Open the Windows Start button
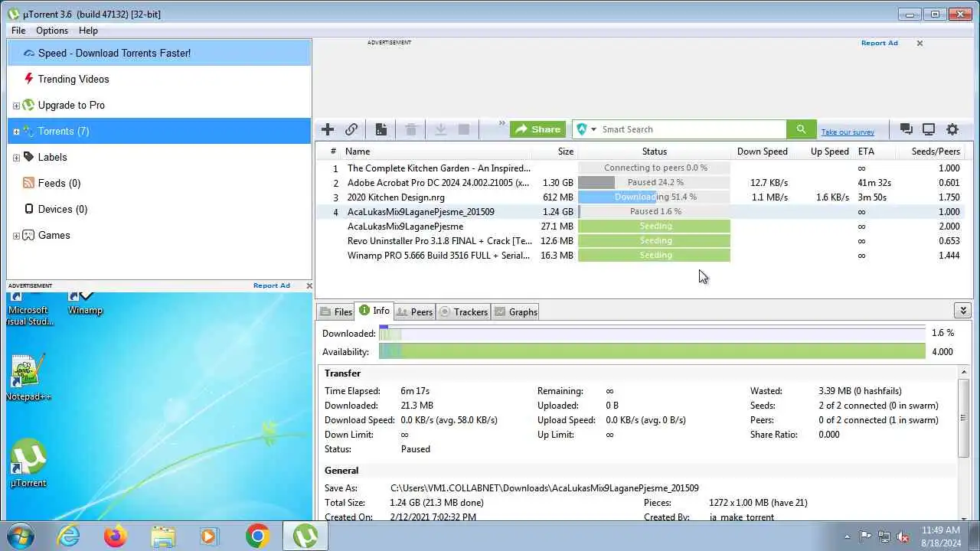Image resolution: width=980 pixels, height=551 pixels. pos(19,536)
